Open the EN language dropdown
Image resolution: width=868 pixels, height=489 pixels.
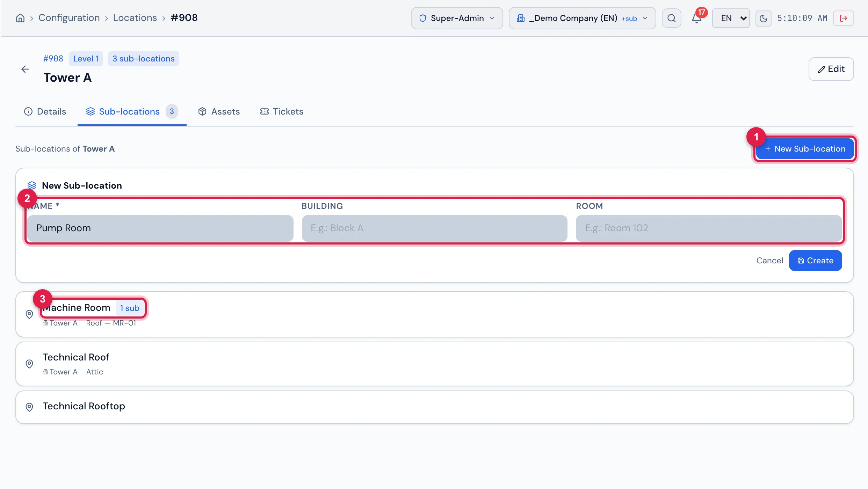coord(731,18)
